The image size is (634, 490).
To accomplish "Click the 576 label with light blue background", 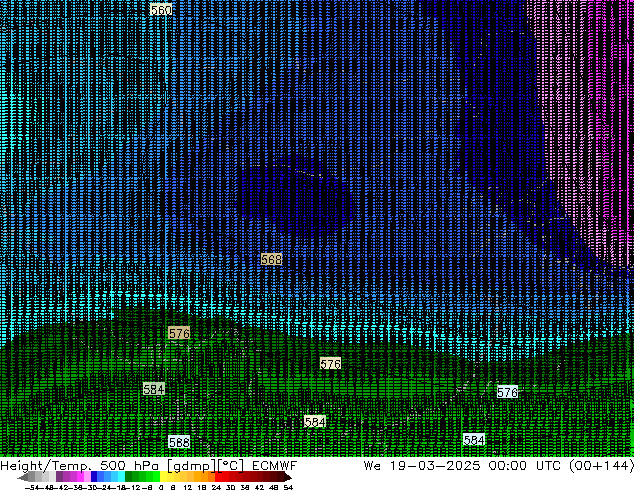I will point(507,392).
